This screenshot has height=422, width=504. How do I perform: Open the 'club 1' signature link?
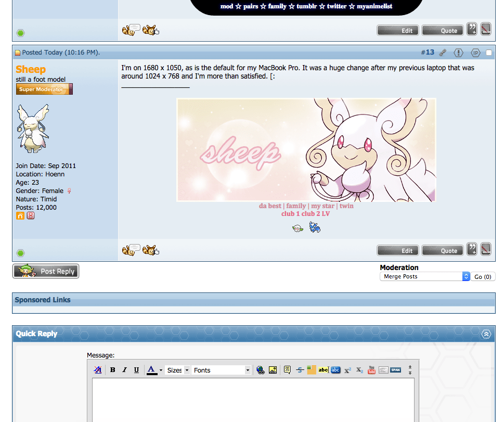(x=291, y=213)
